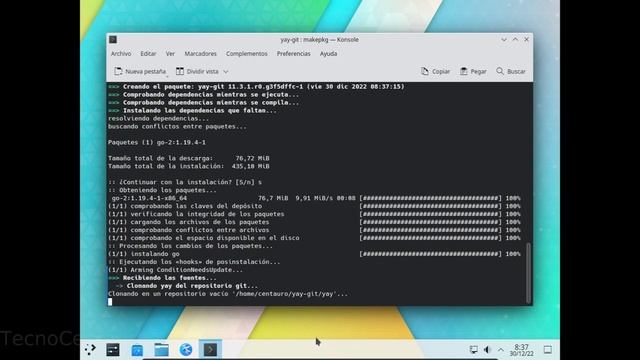Click the 'Obteniendo los paquetes...' line
640x360 pixels.
click(162, 190)
